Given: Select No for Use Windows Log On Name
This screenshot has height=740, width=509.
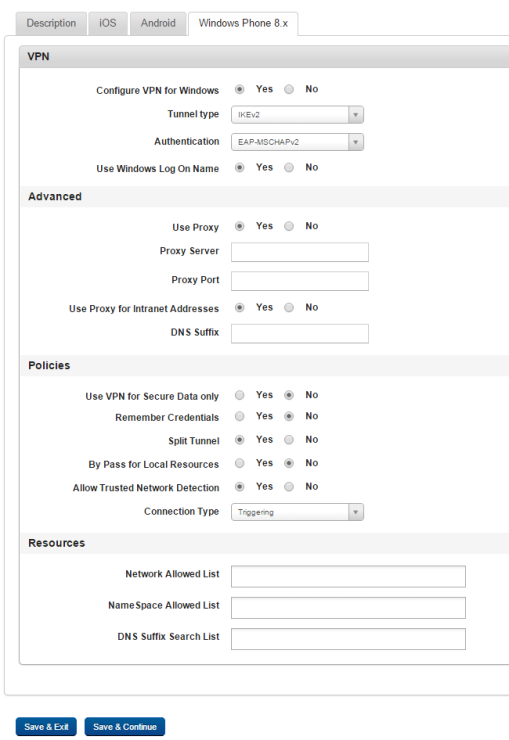Looking at the screenshot, I should pyautogui.click(x=289, y=168).
